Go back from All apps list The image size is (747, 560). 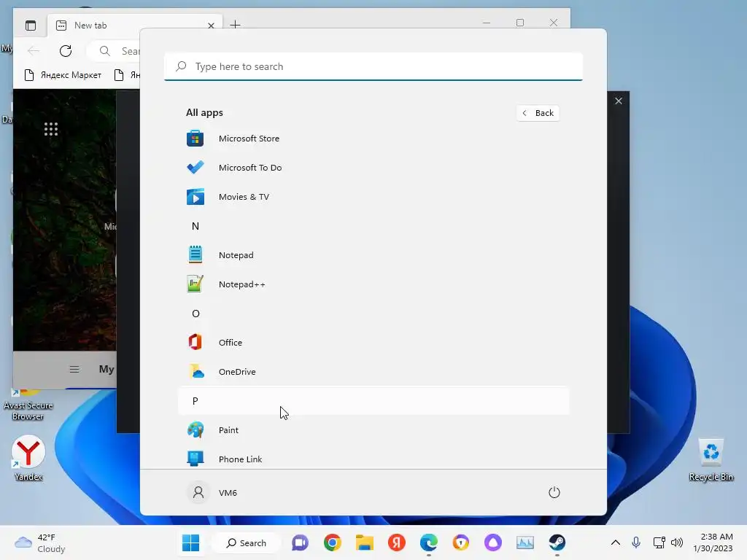tap(538, 113)
